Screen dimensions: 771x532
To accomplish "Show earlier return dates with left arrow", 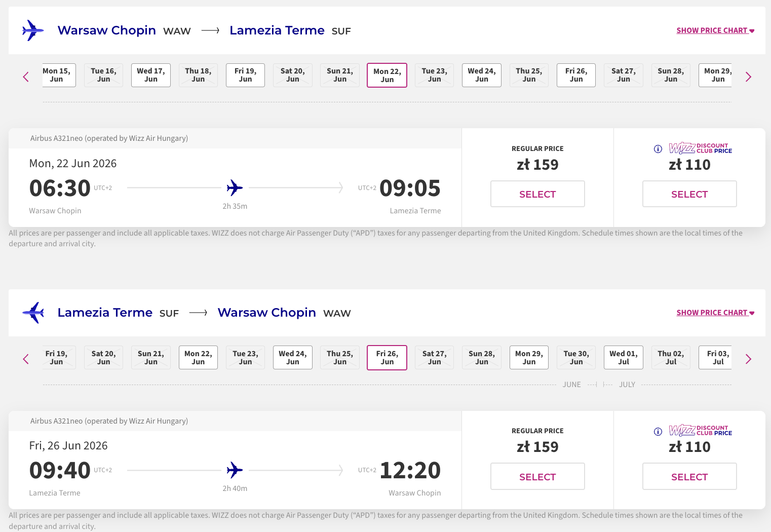I will pyautogui.click(x=26, y=359).
